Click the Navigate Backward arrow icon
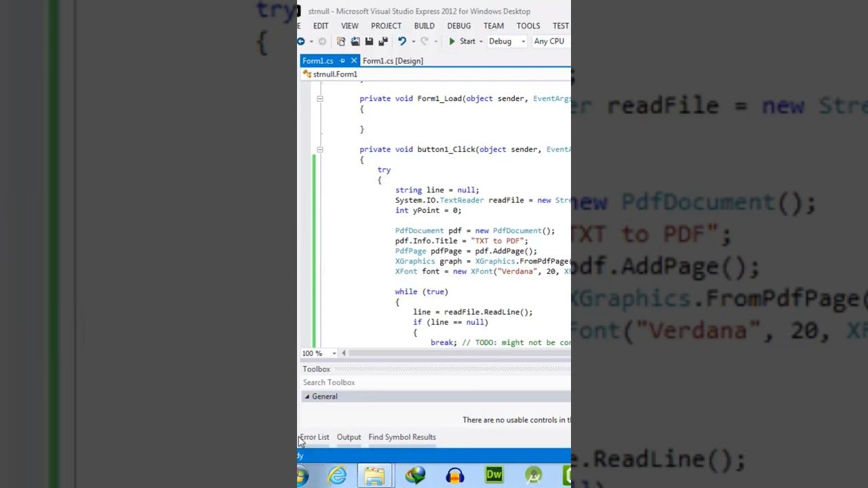Viewport: 868px width, 488px height. coord(301,41)
